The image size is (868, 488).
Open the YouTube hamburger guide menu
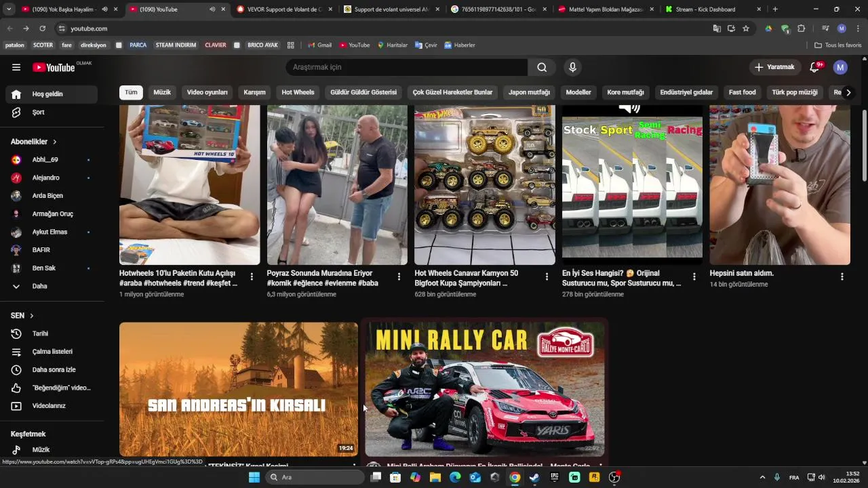16,67
